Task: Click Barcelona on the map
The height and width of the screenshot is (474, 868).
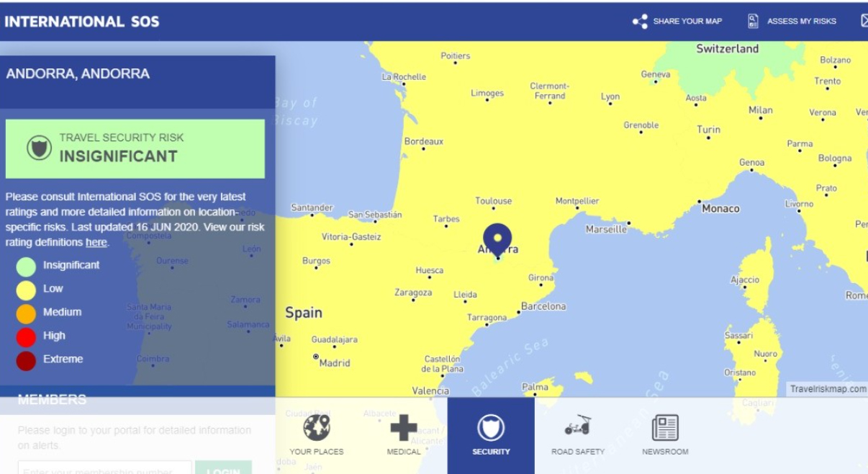Action: tap(543, 306)
